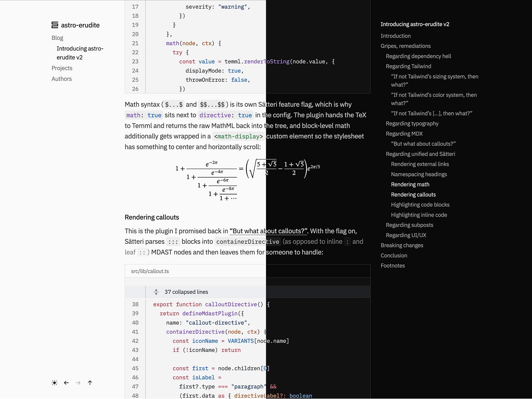532x399 pixels.
Task: Go to Regarding typography section
Action: coord(412,123)
